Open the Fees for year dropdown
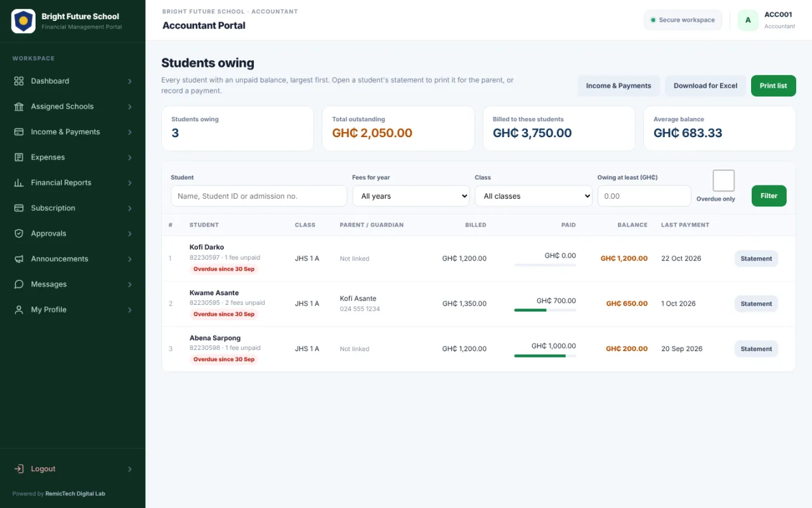This screenshot has height=508, width=812. coord(411,196)
